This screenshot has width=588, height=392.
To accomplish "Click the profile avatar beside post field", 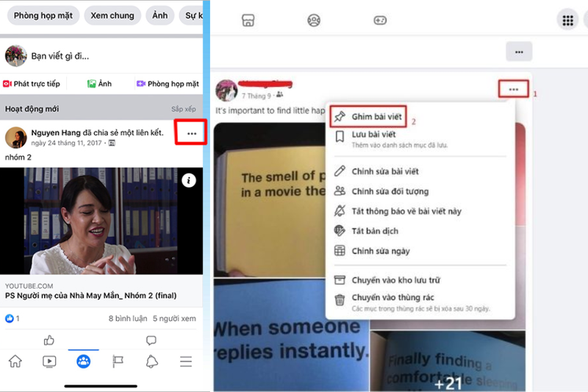I will click(15, 56).
